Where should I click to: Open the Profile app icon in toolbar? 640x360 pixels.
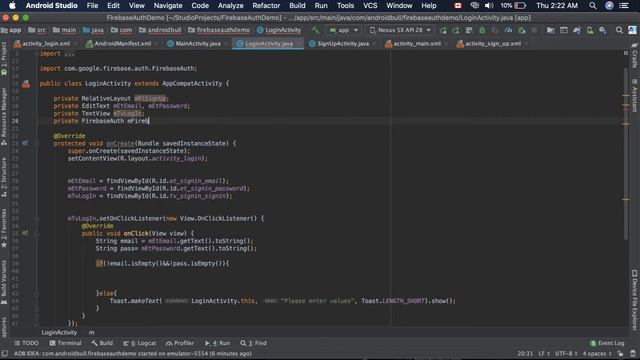point(508,30)
